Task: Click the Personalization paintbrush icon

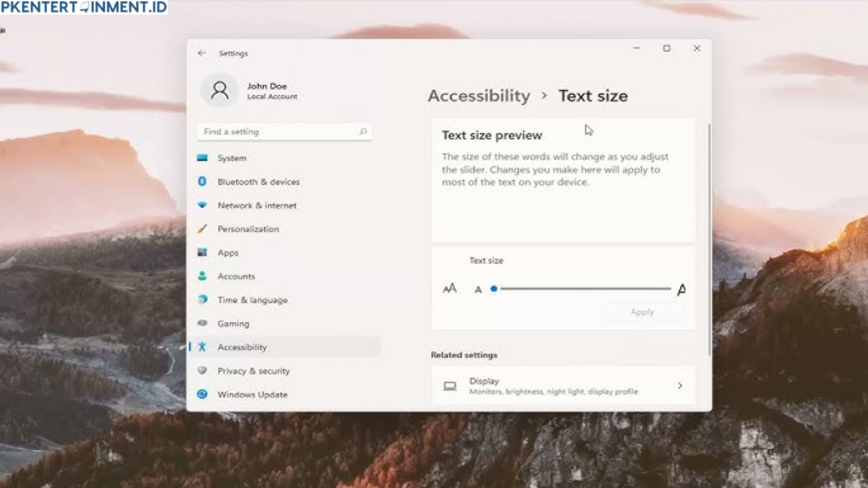Action: tap(202, 229)
